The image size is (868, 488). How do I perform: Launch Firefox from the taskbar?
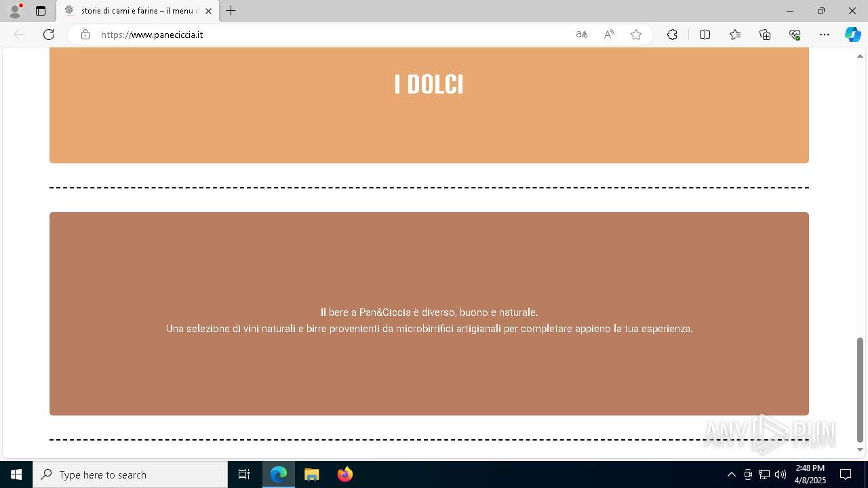tap(345, 474)
